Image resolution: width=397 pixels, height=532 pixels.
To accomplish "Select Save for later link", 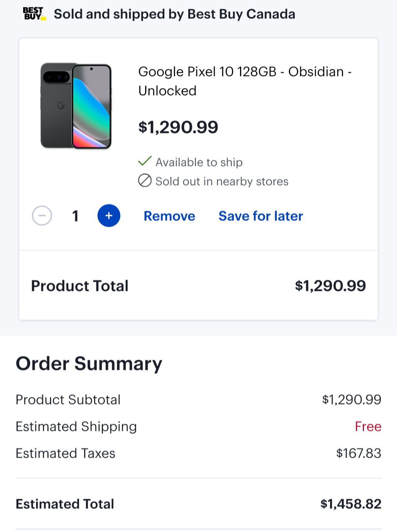I will click(x=261, y=216).
